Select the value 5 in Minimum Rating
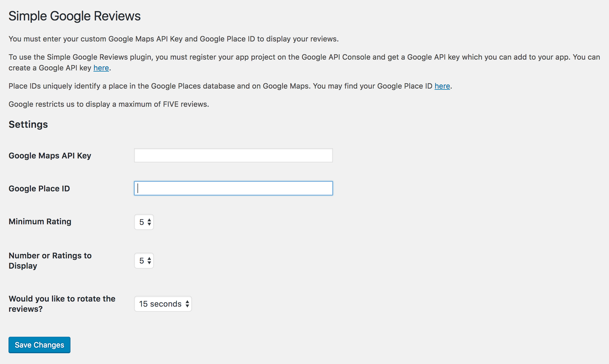The image size is (609, 364). pyautogui.click(x=142, y=222)
